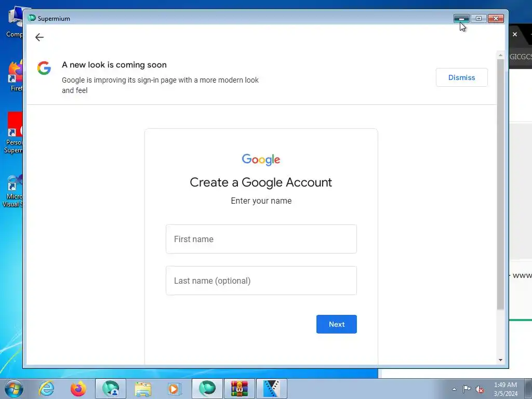Close the Supermium window

(496, 18)
